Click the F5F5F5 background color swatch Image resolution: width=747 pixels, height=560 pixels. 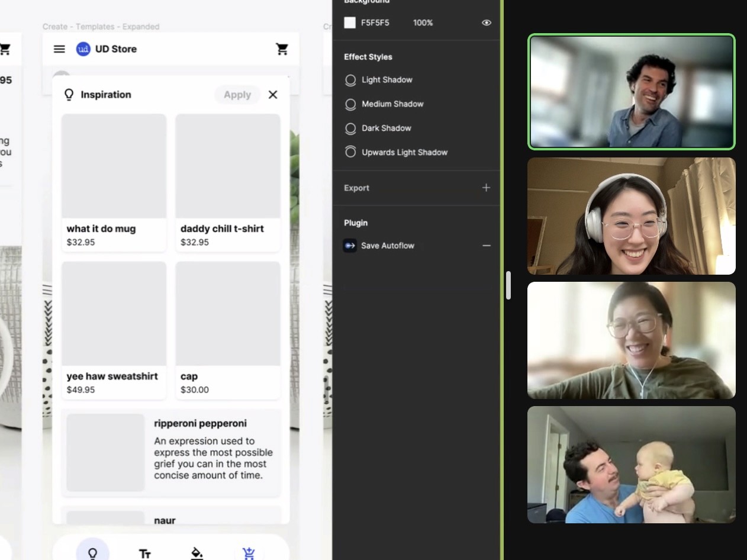point(350,22)
